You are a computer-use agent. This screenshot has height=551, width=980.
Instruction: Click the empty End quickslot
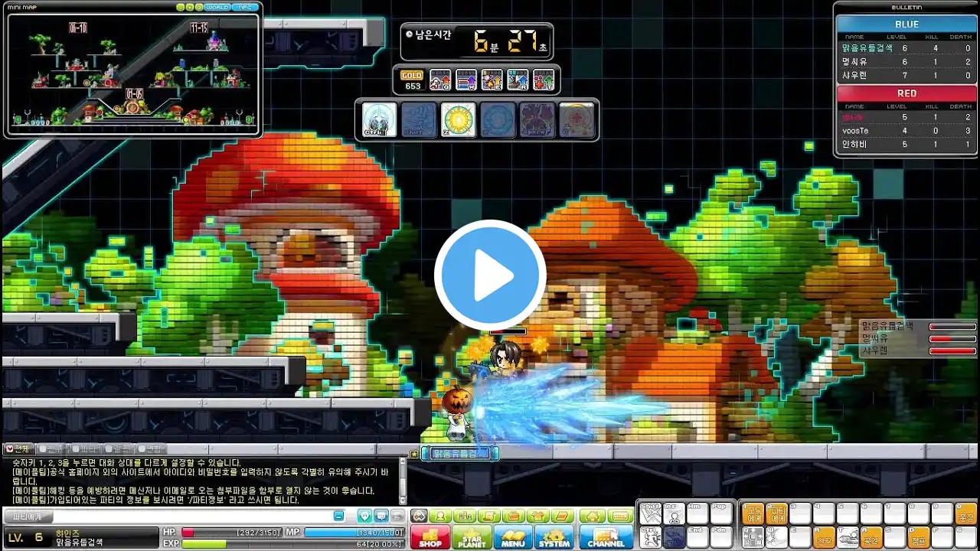point(698,537)
